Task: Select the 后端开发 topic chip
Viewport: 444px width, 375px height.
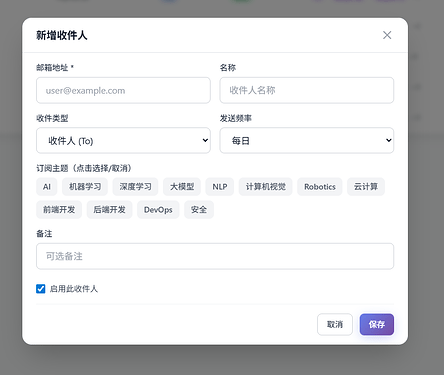Action: [x=110, y=210]
